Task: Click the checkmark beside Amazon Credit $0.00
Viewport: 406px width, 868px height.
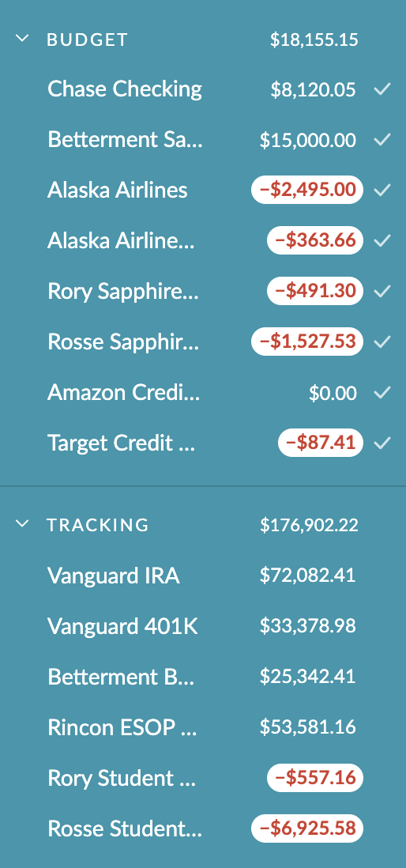Action: [x=382, y=392]
